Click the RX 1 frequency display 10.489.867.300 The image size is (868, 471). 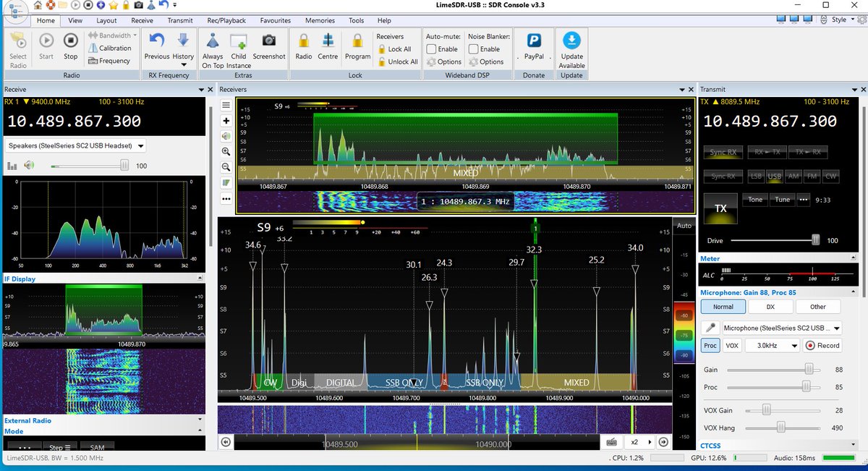coord(73,121)
